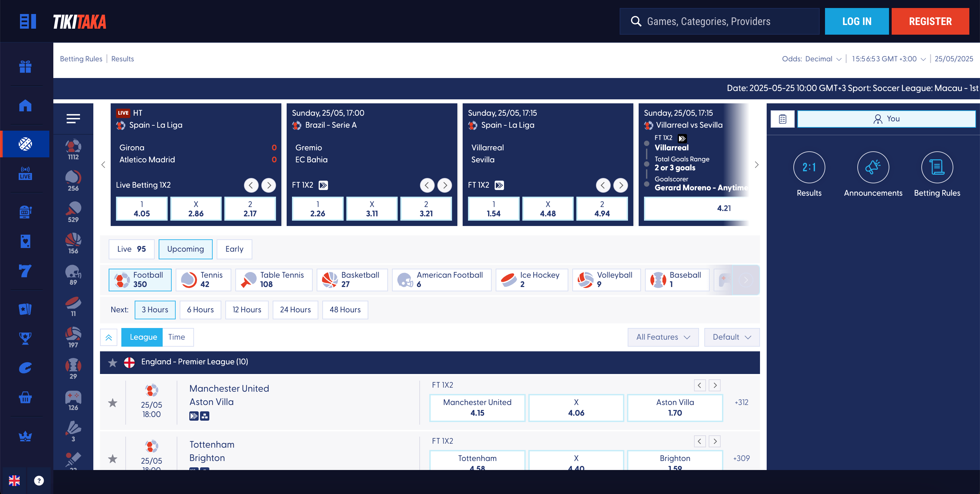Click the Announcements megaphone icon

point(873,167)
